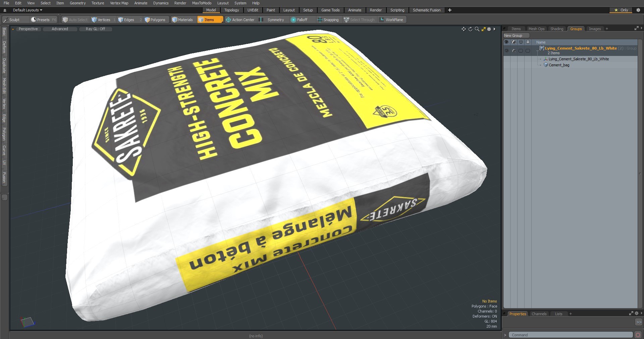
Task: Add a tab next to Lists
Action: click(x=571, y=314)
